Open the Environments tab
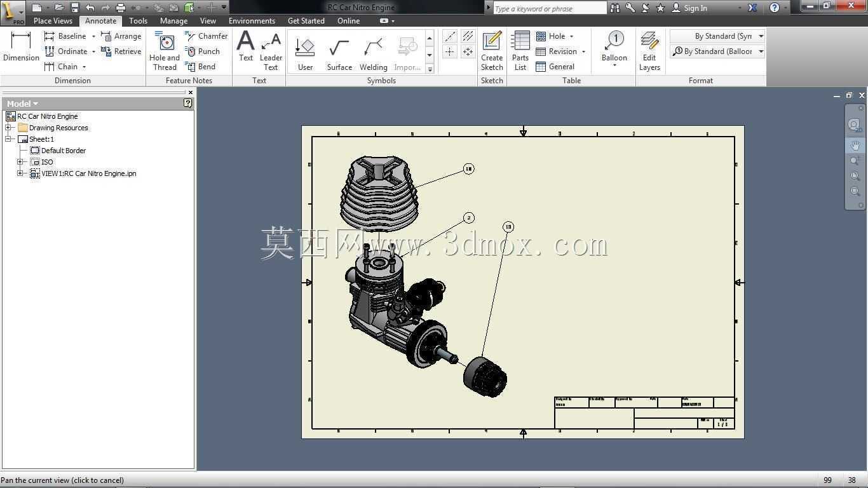The image size is (868, 488). click(252, 21)
